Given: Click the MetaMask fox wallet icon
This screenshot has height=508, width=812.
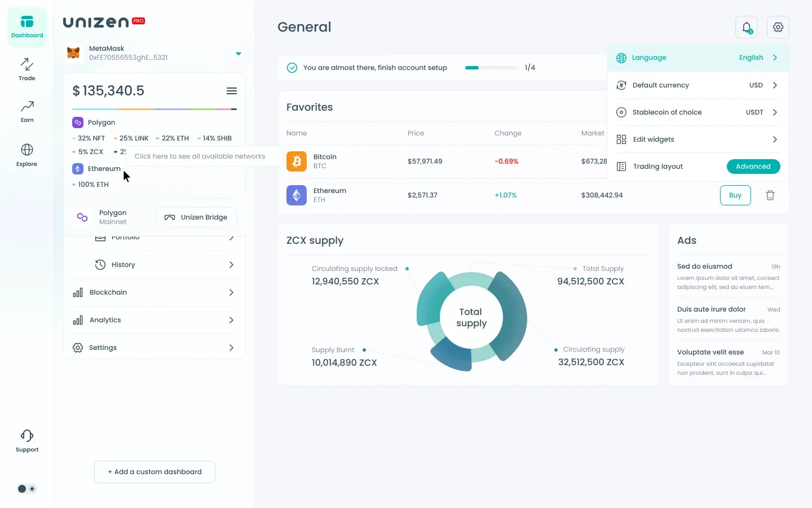Looking at the screenshot, I should [x=73, y=53].
